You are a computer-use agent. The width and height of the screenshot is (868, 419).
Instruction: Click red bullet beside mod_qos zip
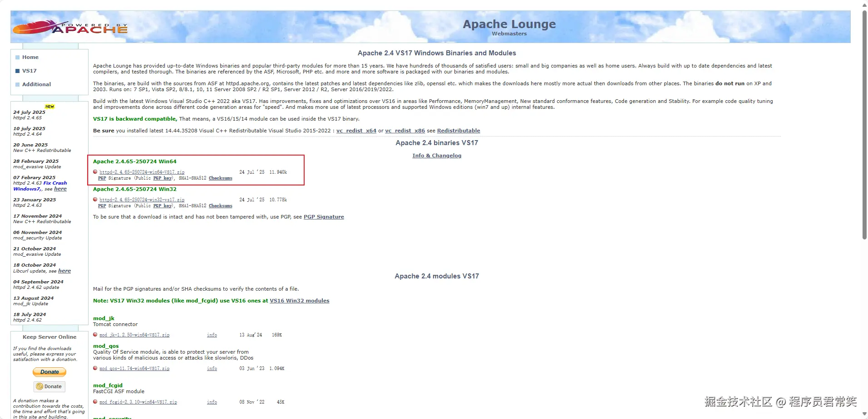pyautogui.click(x=95, y=368)
